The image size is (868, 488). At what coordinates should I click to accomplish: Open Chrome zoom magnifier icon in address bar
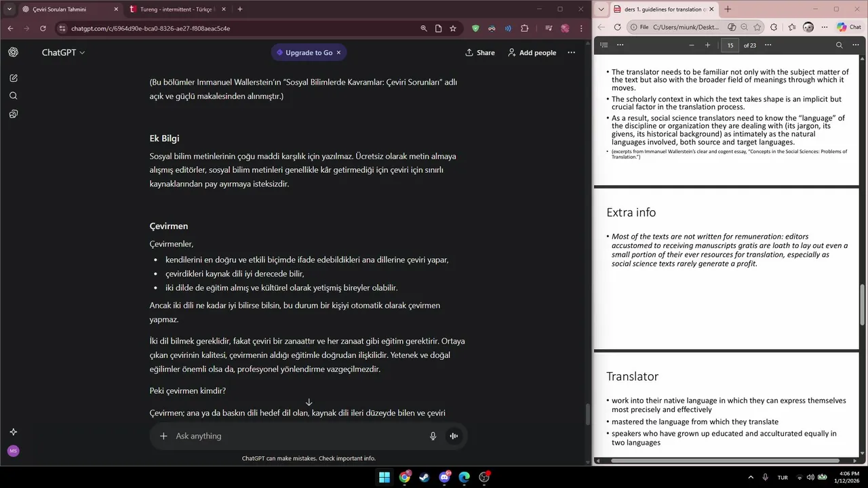click(x=424, y=28)
